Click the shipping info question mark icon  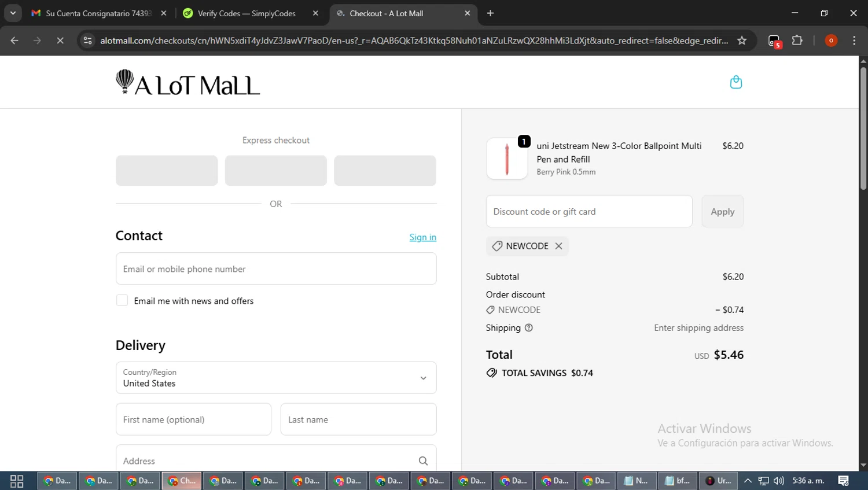coord(528,328)
